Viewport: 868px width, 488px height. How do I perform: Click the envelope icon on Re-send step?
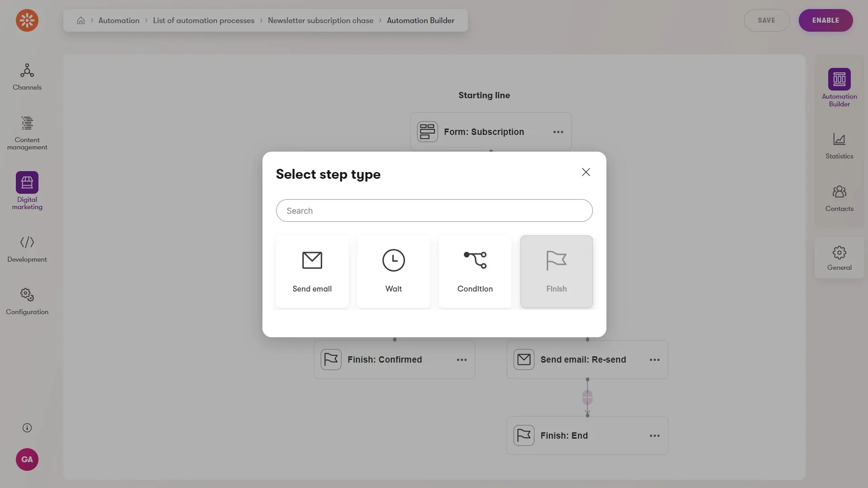point(524,359)
